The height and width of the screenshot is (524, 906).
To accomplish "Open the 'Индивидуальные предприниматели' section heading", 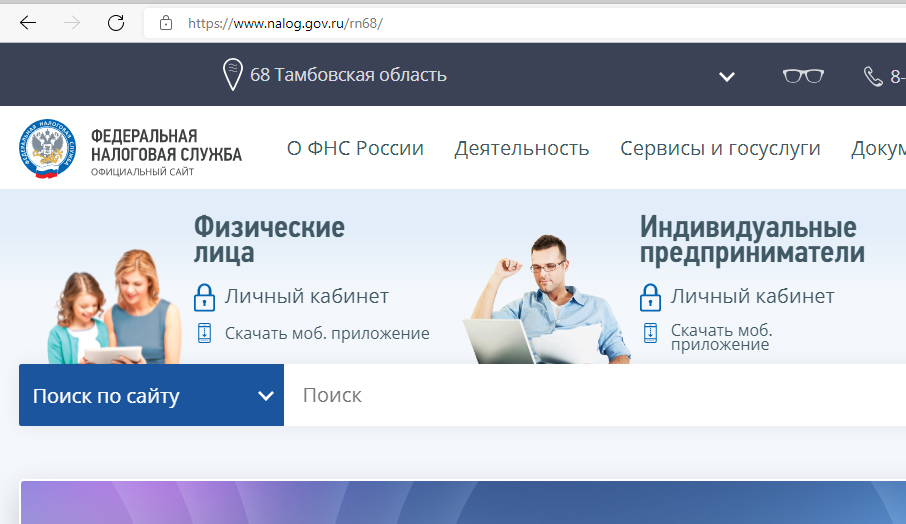I will pyautogui.click(x=752, y=239).
